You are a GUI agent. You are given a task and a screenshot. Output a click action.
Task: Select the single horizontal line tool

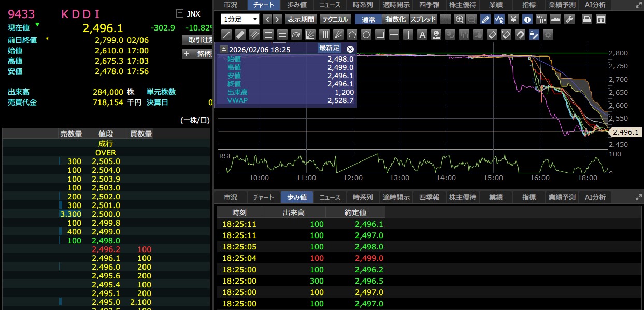[394, 35]
